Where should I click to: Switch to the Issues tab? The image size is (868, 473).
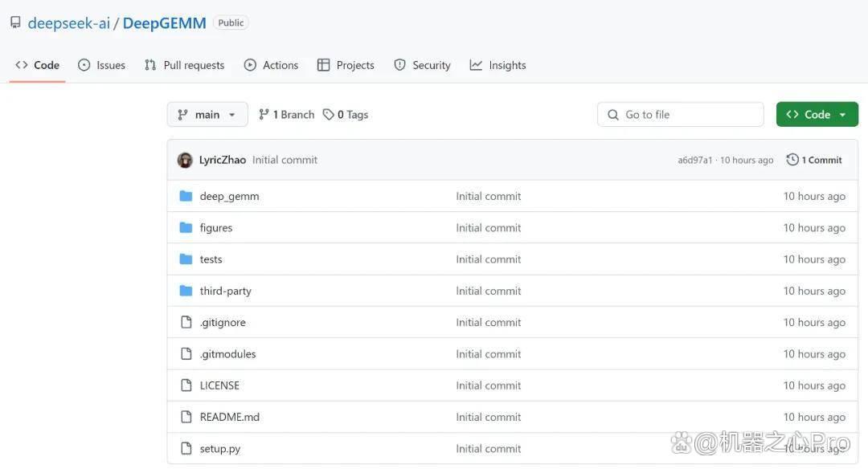(x=102, y=65)
